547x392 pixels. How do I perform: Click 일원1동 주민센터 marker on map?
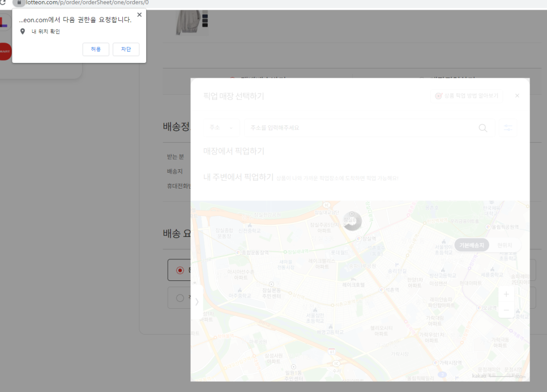293,367
